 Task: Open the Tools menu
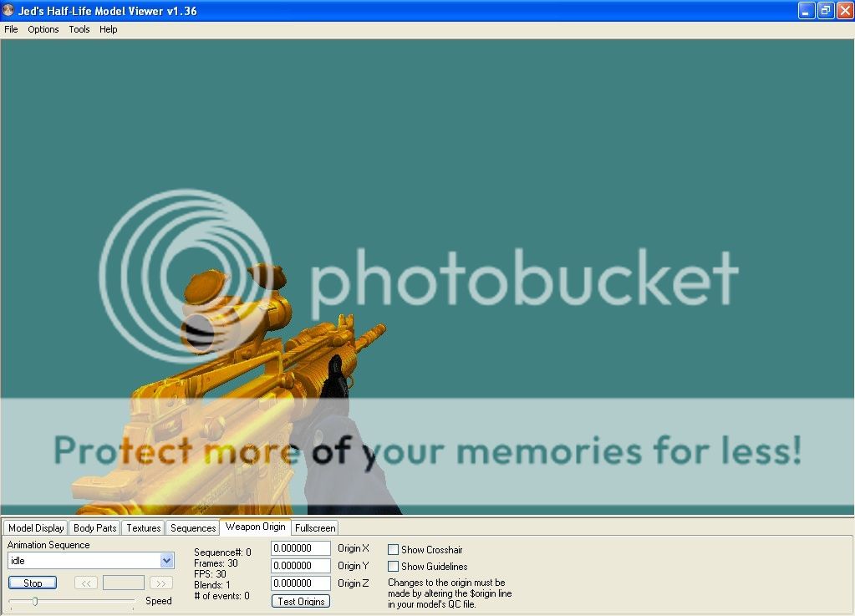pos(79,29)
